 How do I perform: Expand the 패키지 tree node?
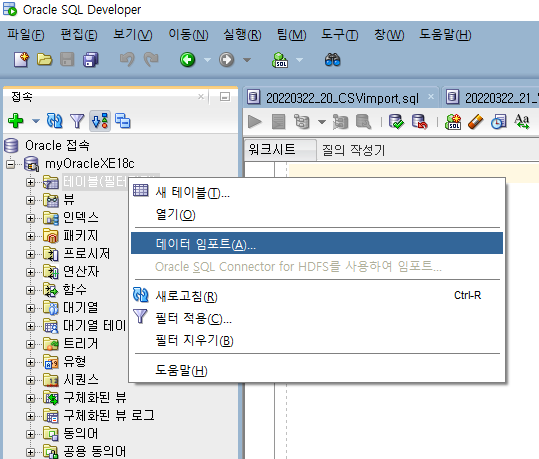pyautogui.click(x=31, y=236)
